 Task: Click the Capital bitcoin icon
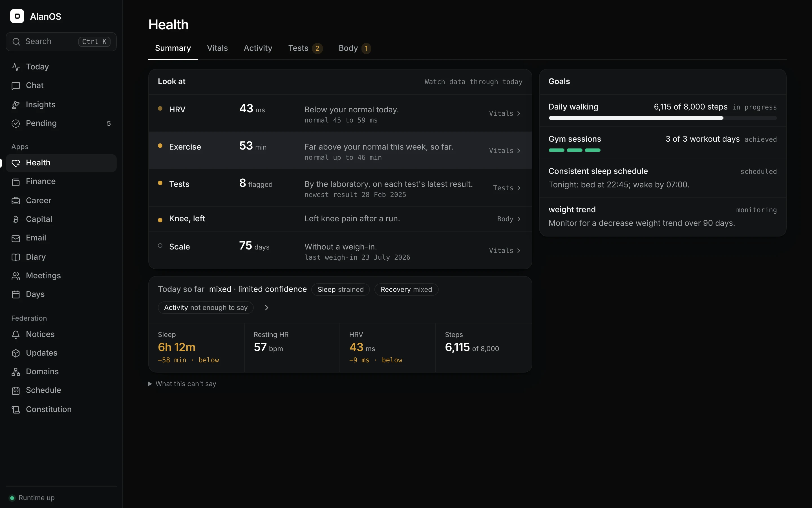pos(16,219)
